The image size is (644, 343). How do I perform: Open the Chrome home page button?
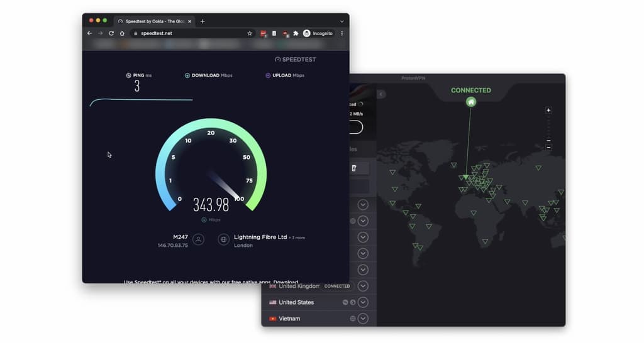tap(122, 33)
